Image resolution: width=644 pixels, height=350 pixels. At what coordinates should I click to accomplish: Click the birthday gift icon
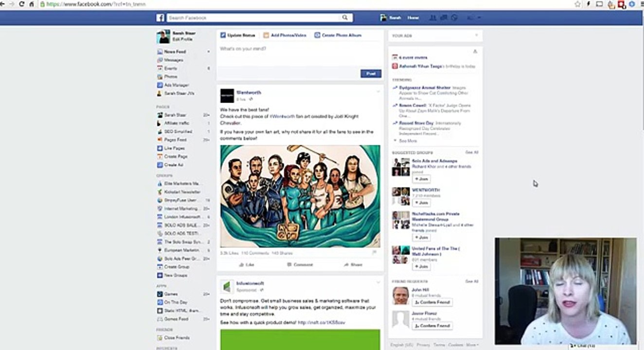(394, 66)
